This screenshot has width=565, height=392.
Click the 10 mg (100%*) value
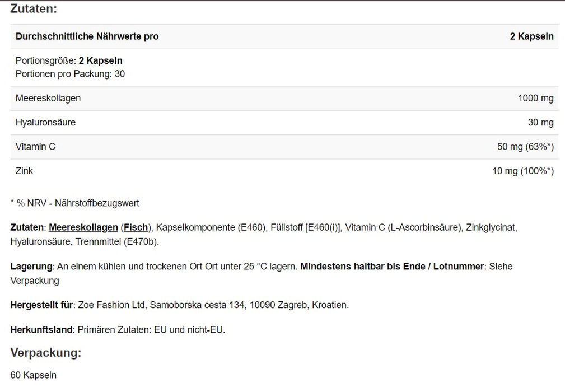(523, 171)
